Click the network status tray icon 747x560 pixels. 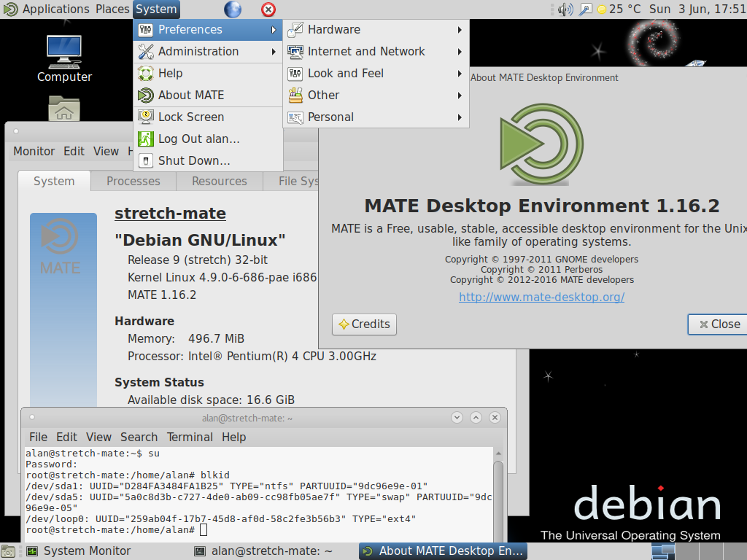tap(585, 9)
